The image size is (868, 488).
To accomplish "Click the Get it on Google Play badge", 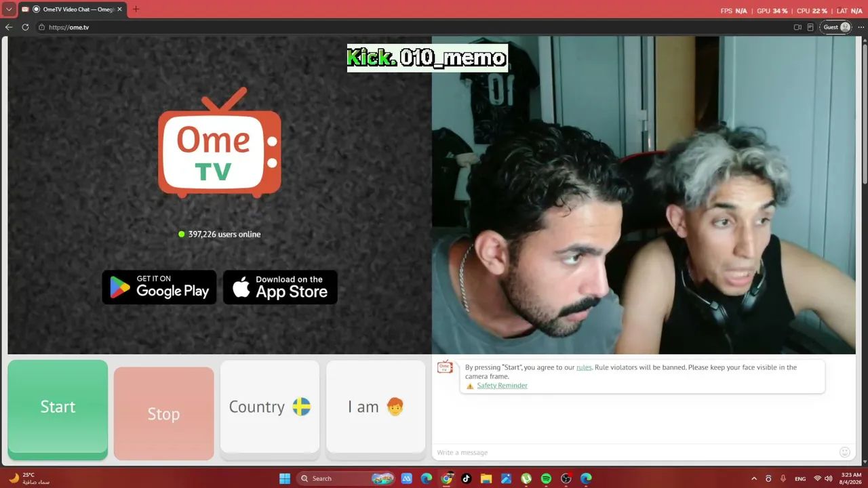I will click(159, 287).
